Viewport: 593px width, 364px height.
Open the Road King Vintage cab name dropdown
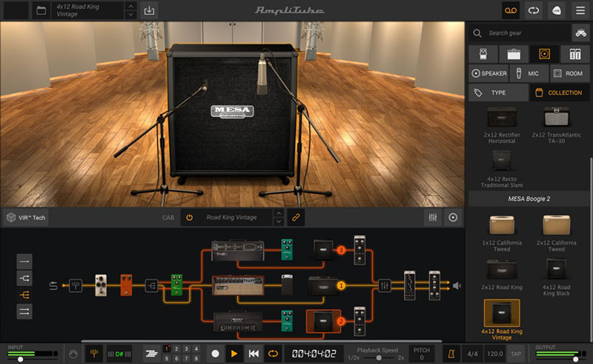[x=231, y=217]
